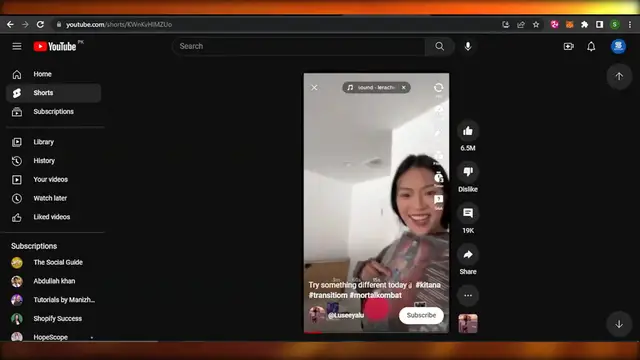Click the short's red progress bar
The image size is (640, 360).
313,333
